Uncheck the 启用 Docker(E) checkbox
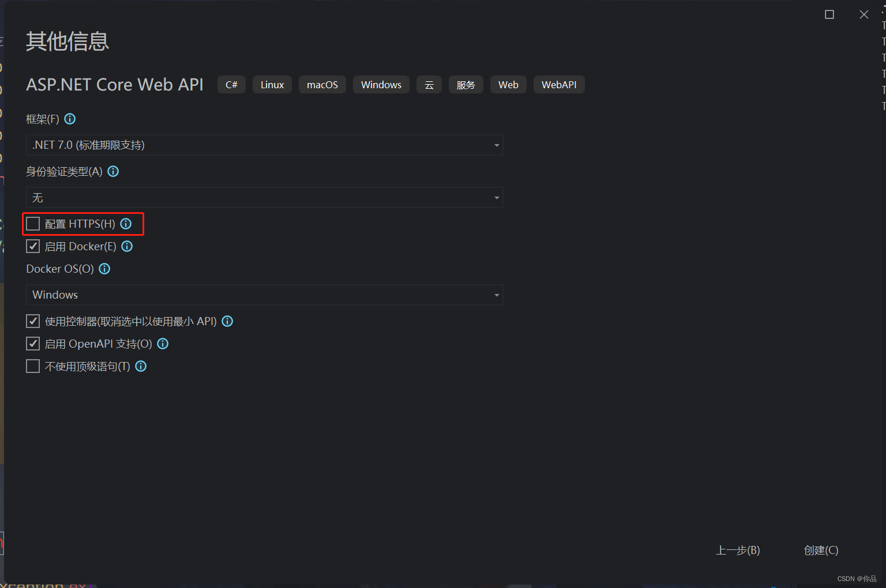This screenshot has height=588, width=886. coord(33,246)
